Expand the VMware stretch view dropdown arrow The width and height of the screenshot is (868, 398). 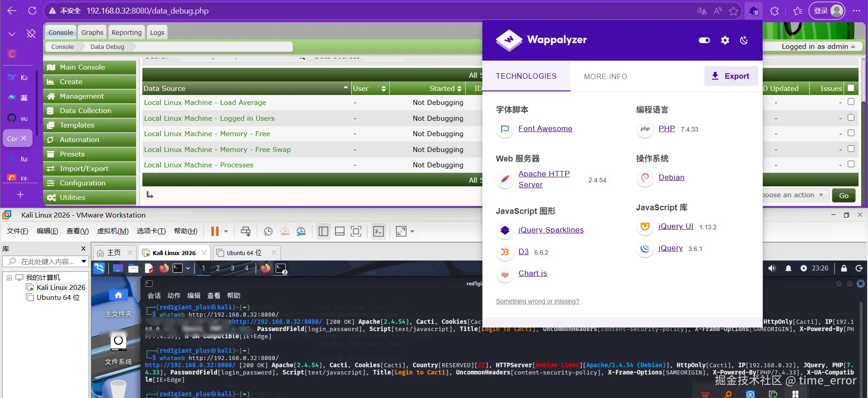[412, 232]
